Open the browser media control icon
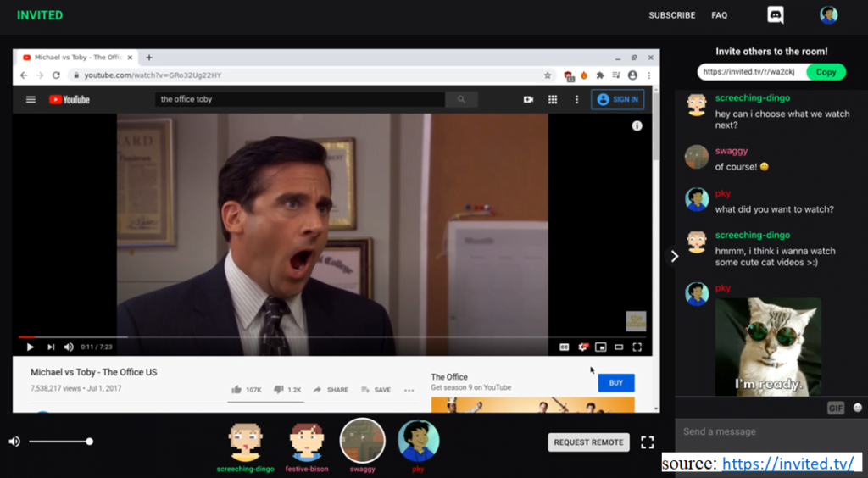This screenshot has width=868, height=478. point(616,75)
